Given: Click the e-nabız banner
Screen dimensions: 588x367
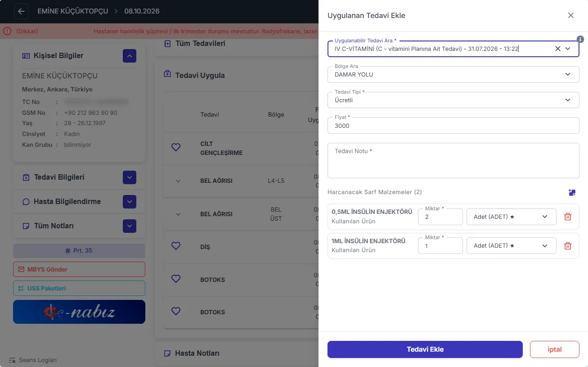Looking at the screenshot, I should point(79,312).
